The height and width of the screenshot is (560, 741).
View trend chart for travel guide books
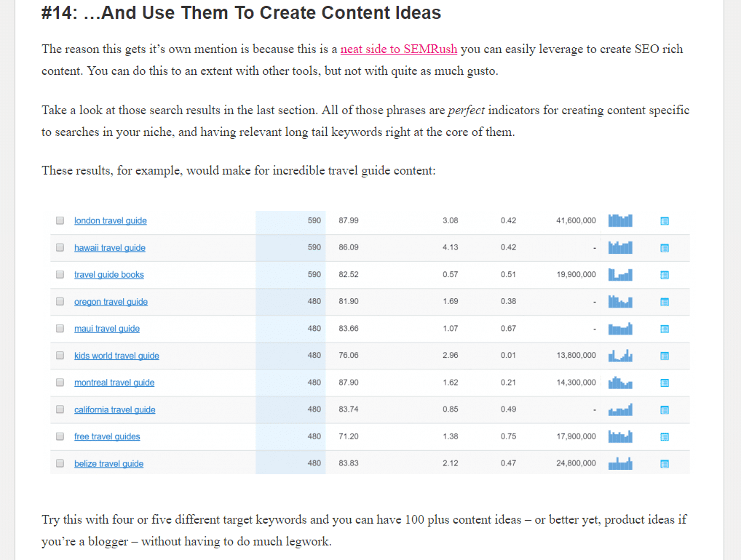(620, 274)
